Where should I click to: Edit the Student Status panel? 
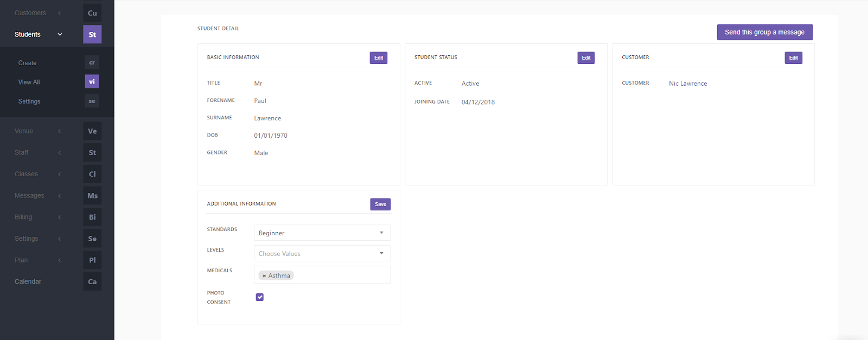click(586, 58)
